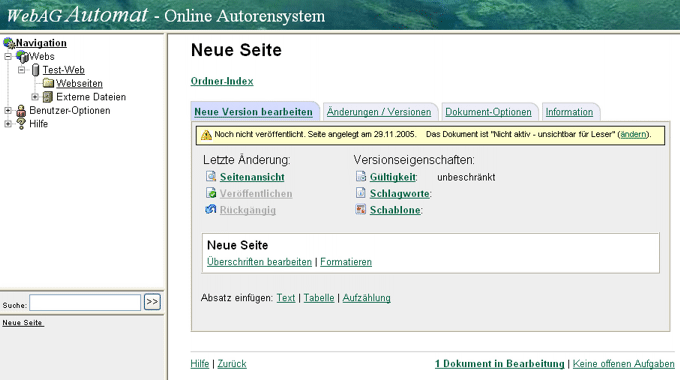
Task: Select Hilfe label in navigation tree
Action: 39,124
